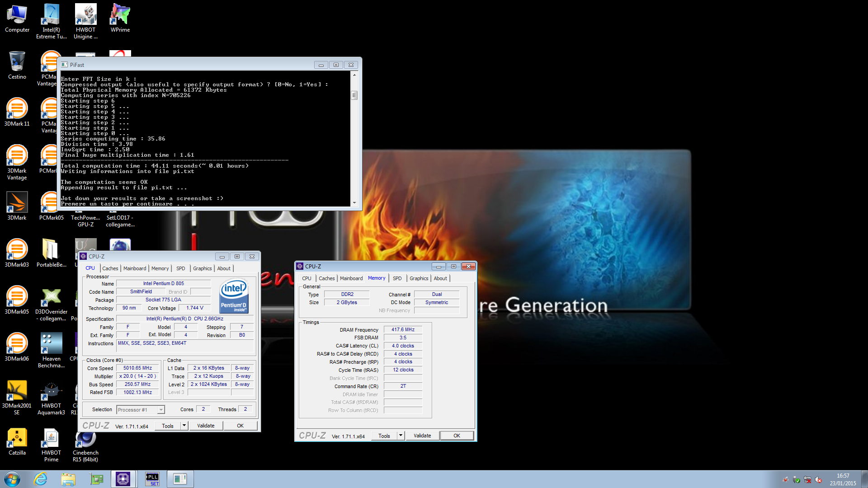868x488 pixels.
Task: Open Memory tab in left CPU-Z
Action: 160,268
